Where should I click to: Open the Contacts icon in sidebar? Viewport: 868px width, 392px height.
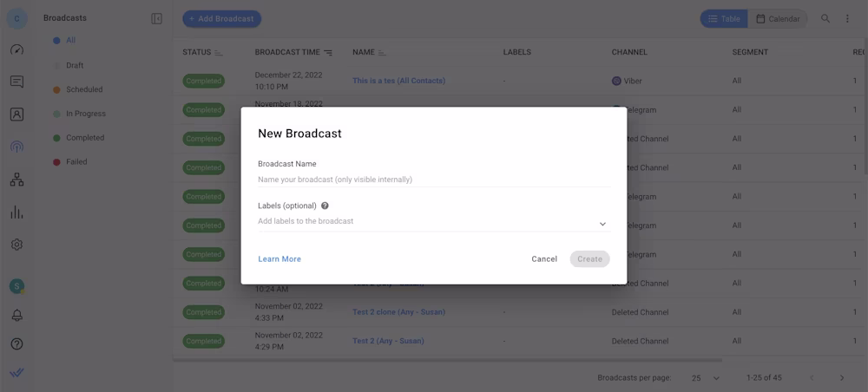pos(16,114)
